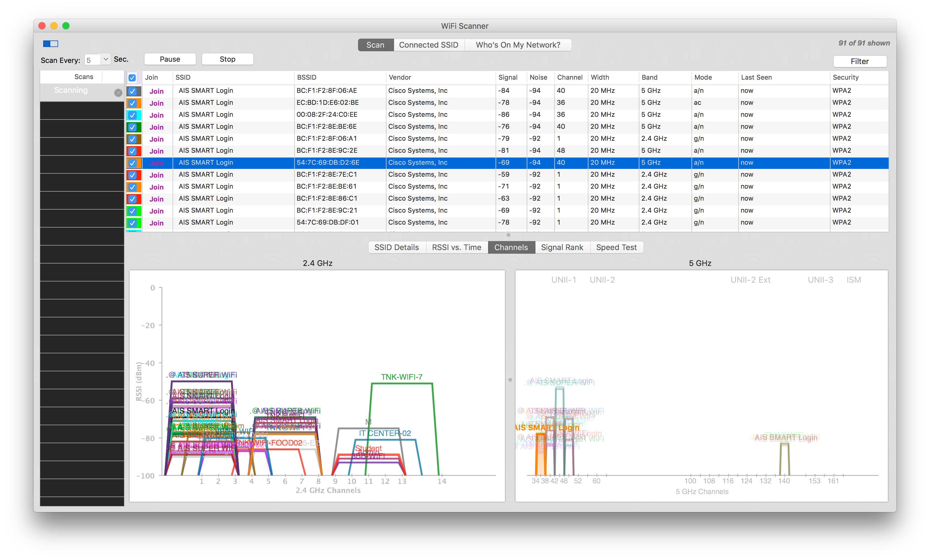Screen dimensions: 930x560
Task: Select the Channels tab
Action: [511, 247]
